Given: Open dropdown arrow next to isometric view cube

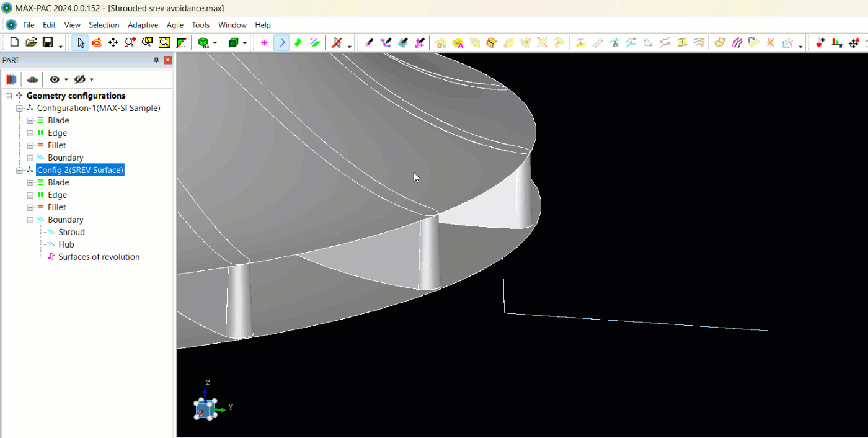Looking at the screenshot, I should tap(215, 43).
